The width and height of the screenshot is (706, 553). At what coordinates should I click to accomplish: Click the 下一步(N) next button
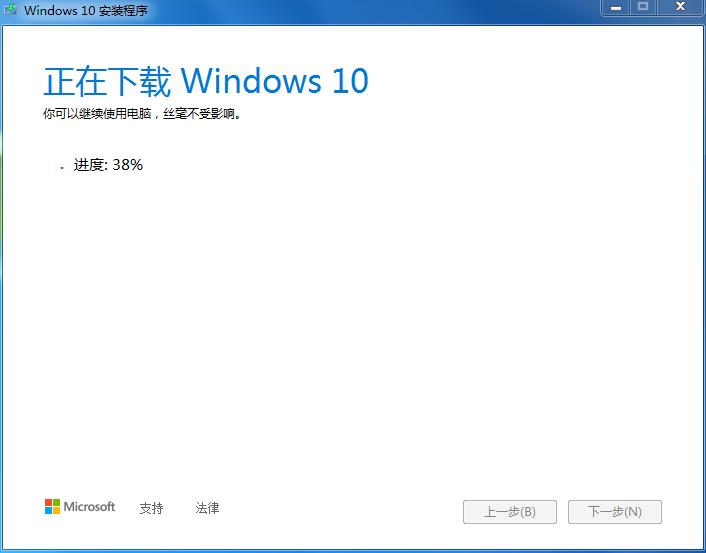coord(615,512)
